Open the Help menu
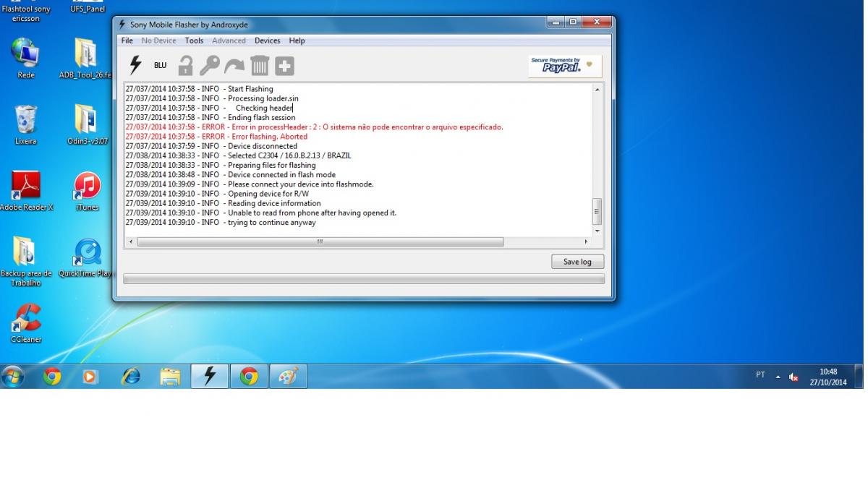This screenshot has height=488, width=868. click(297, 40)
